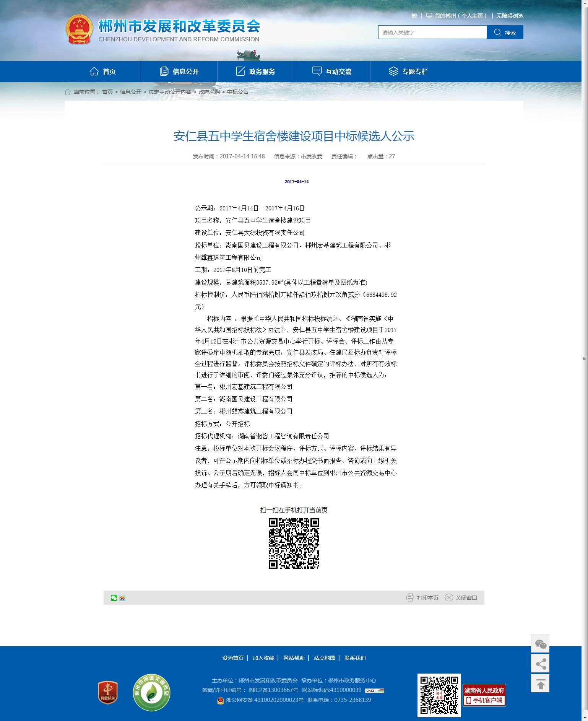Open 互动交流 navigation menu item
The width and height of the screenshot is (588, 721).
[x=332, y=72]
